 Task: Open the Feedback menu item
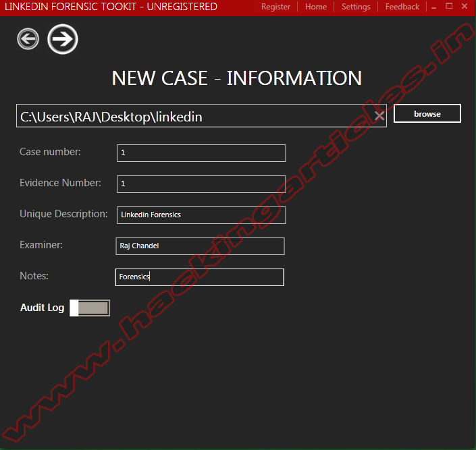tap(402, 7)
